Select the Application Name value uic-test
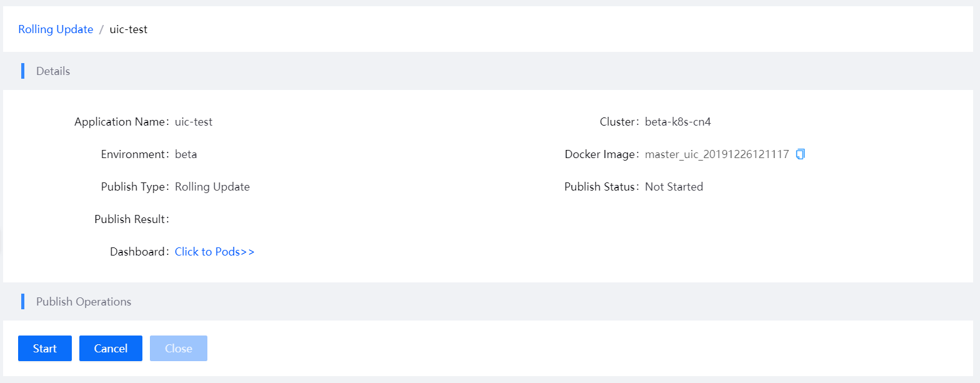This screenshot has height=383, width=980. coord(194,122)
